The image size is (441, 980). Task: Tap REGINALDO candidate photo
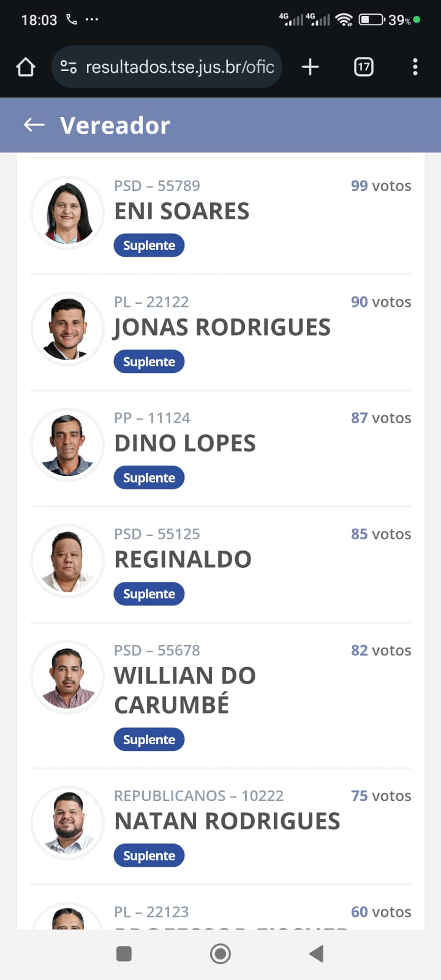click(67, 560)
